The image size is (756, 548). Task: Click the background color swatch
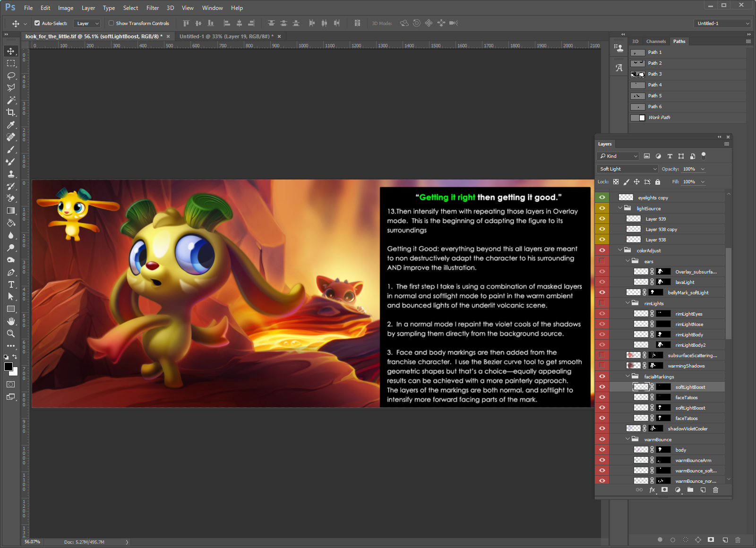(15, 373)
